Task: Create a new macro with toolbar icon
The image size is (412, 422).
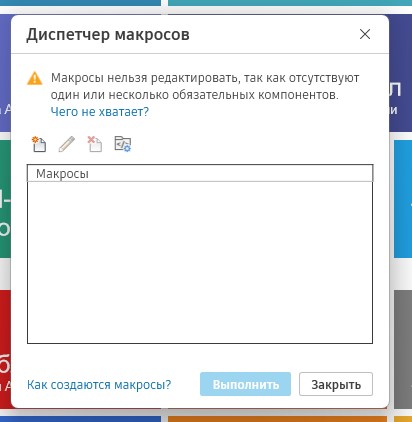Action: coord(39,144)
